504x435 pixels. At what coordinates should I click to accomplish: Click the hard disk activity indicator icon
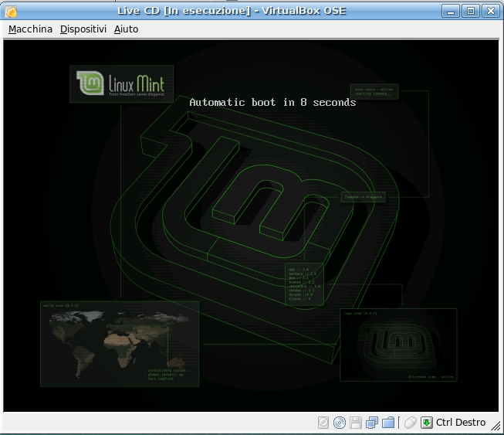[x=323, y=423]
